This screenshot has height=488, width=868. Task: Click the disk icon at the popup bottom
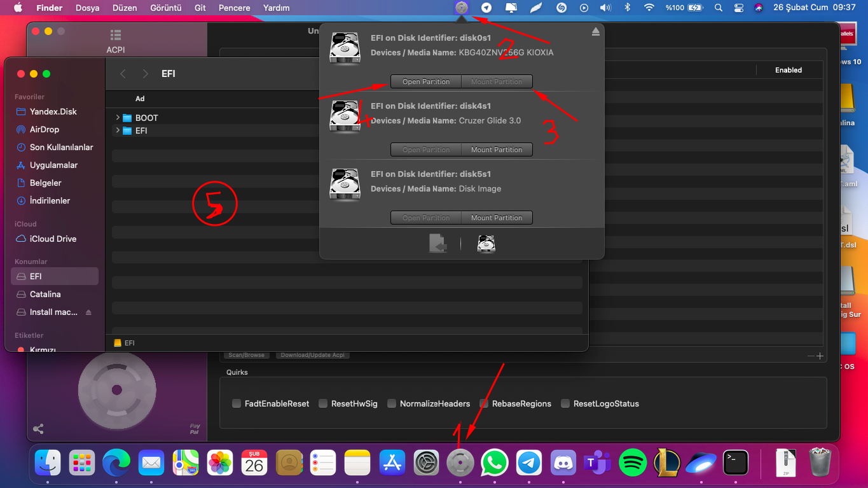coord(486,244)
